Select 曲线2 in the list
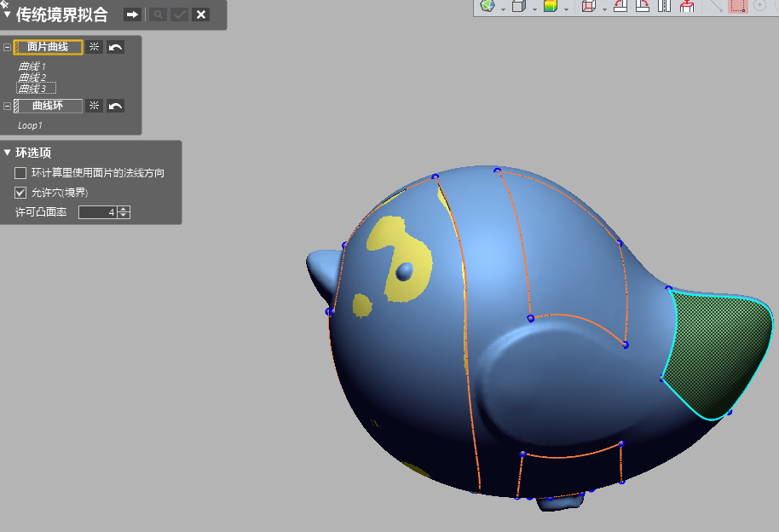Viewport: 779px width, 532px height. tap(32, 78)
